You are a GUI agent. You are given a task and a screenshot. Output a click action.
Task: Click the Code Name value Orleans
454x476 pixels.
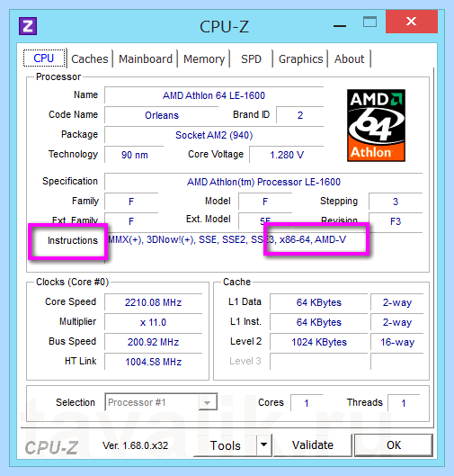[x=162, y=115]
